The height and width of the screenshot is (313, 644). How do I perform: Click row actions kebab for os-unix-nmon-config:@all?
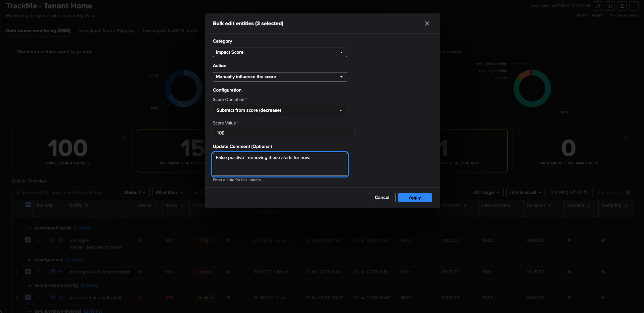(46, 298)
